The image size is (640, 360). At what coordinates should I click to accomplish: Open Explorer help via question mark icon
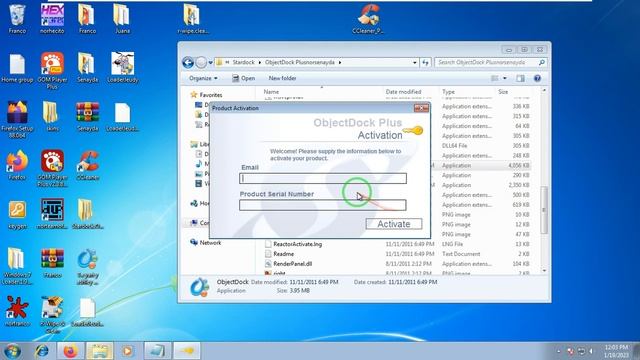pos(538,78)
